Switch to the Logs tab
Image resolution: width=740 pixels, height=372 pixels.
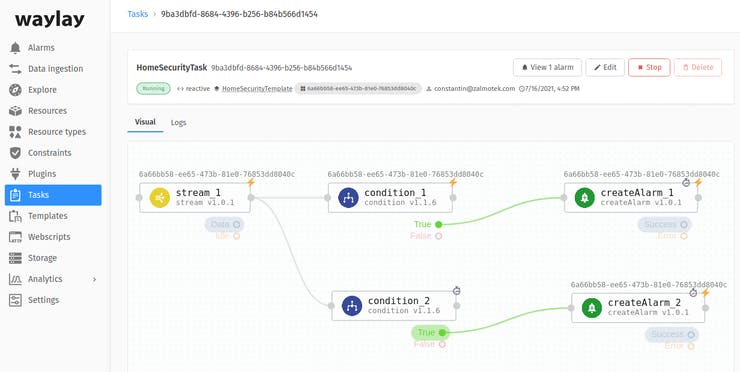(x=178, y=122)
